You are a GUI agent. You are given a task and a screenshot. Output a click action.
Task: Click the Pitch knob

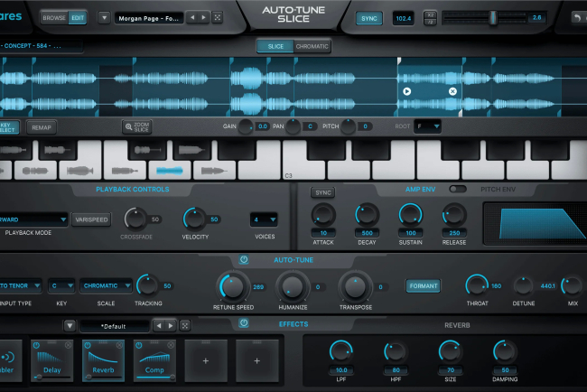tap(349, 126)
